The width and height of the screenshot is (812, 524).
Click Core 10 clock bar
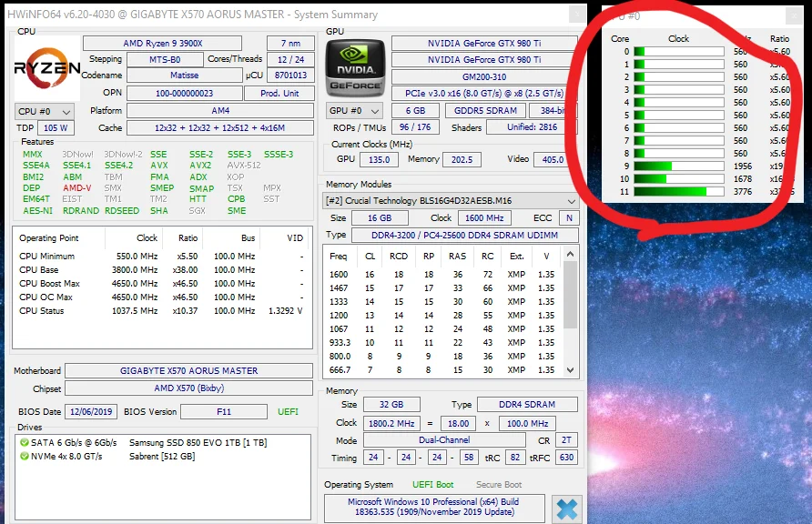[679, 178]
